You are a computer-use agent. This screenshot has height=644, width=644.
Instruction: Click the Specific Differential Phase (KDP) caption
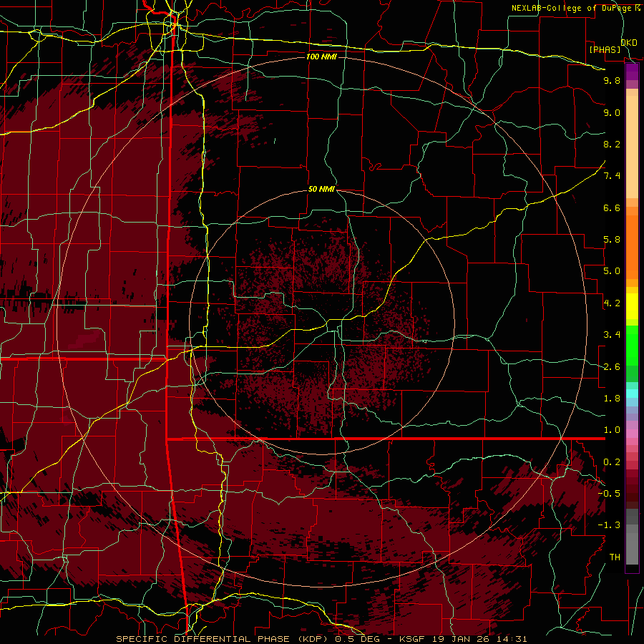pyautogui.click(x=223, y=639)
